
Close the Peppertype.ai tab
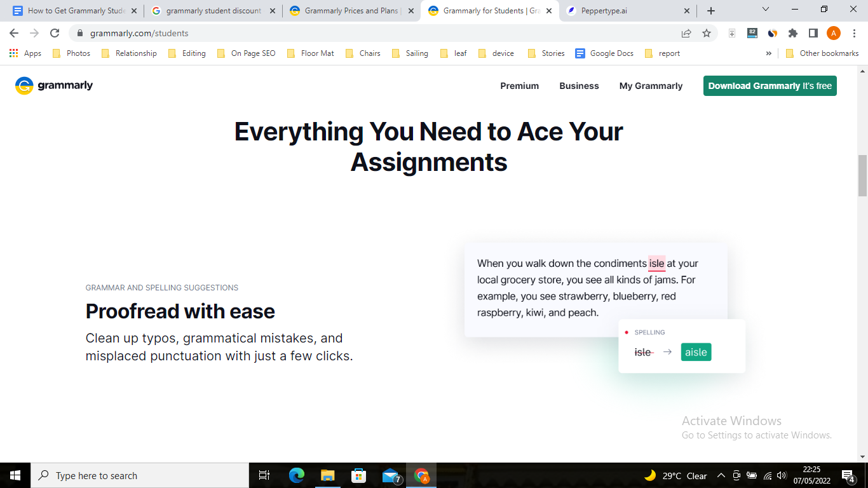687,11
